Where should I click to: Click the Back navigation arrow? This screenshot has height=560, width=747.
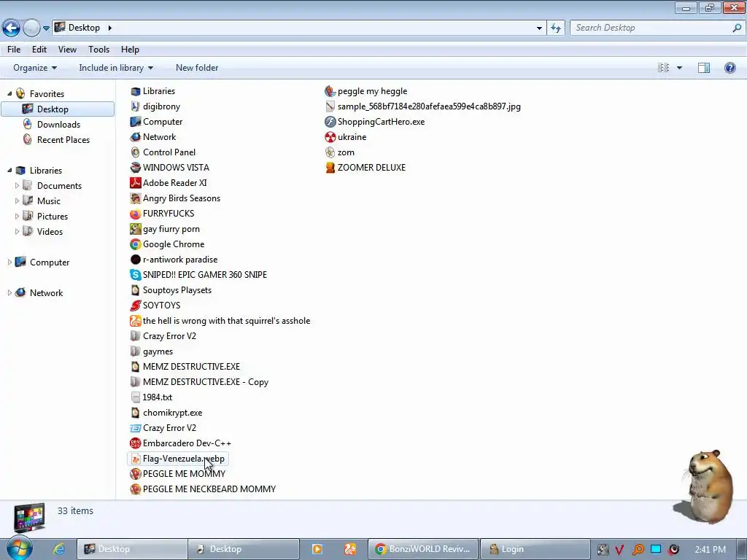12,28
